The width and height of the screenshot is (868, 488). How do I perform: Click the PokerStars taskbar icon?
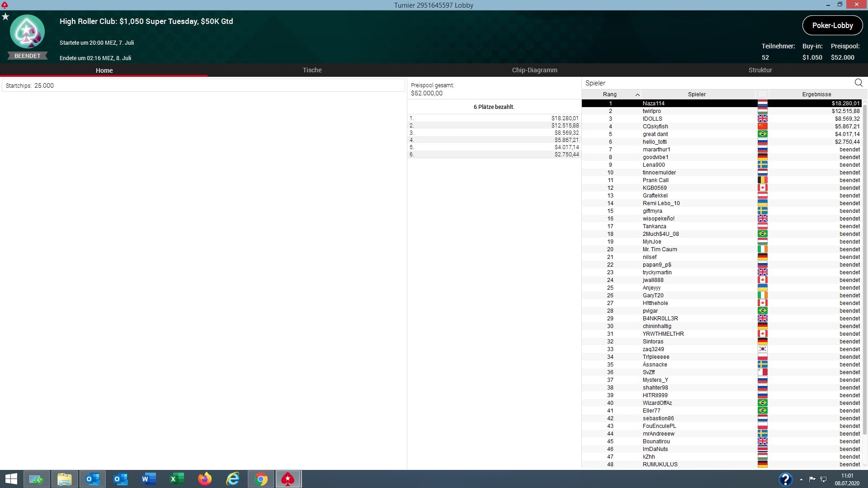[x=288, y=479]
